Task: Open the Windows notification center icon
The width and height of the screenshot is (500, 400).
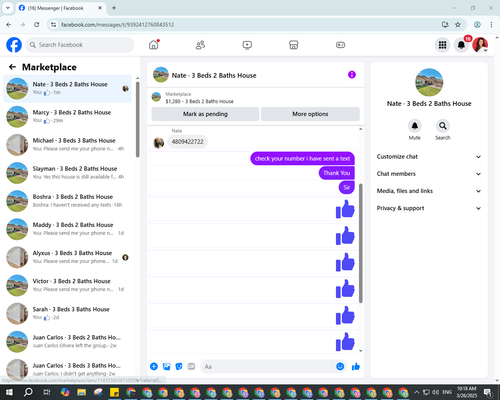Action: pos(488,392)
